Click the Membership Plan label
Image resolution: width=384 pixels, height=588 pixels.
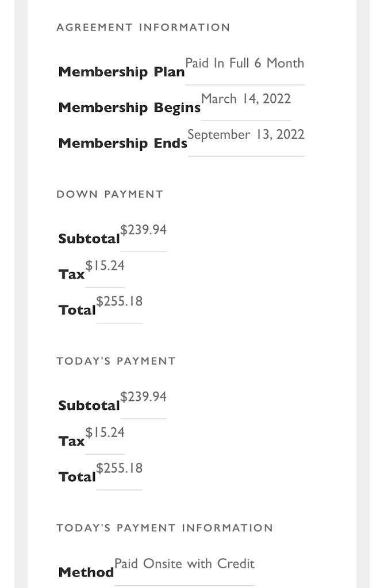click(121, 72)
